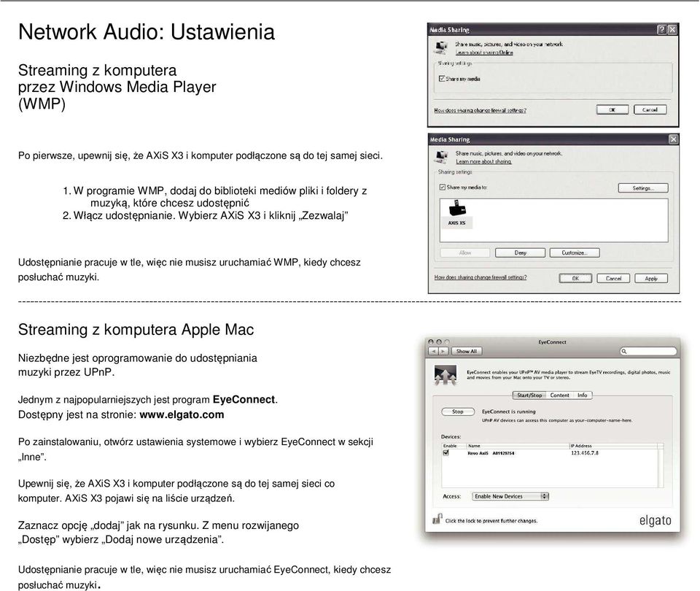Click the 'Click the lock to prevent further changes' text
Image resolution: width=700 pixels, height=591 pixels.
click(491, 521)
